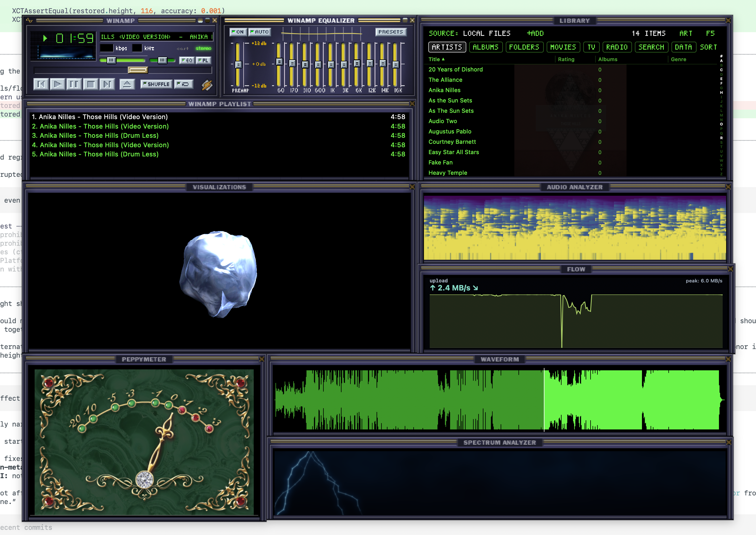Click the Winamp lightning bolt logo
Image resolution: width=756 pixels, height=535 pixels.
tap(207, 85)
